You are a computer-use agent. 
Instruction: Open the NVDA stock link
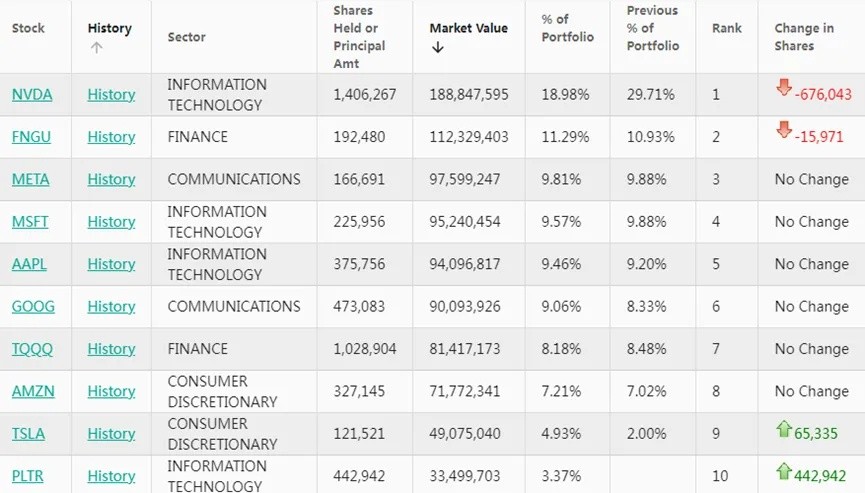click(x=32, y=94)
